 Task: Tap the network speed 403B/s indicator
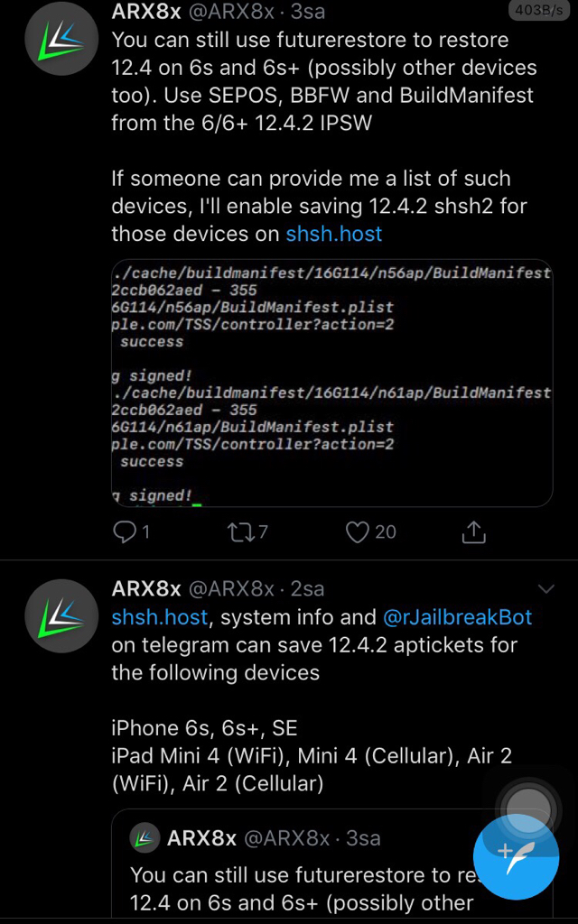[x=536, y=11]
